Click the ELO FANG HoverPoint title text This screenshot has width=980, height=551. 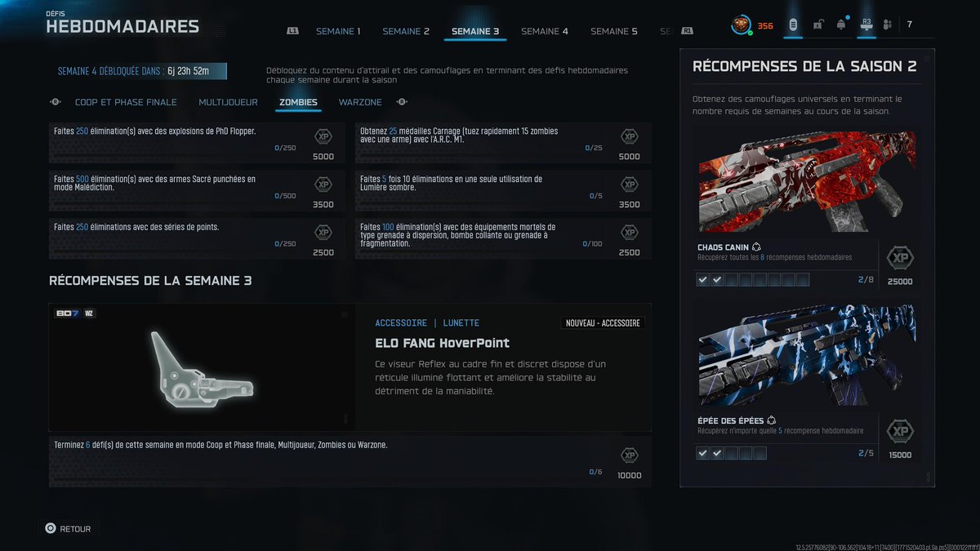[x=443, y=343]
